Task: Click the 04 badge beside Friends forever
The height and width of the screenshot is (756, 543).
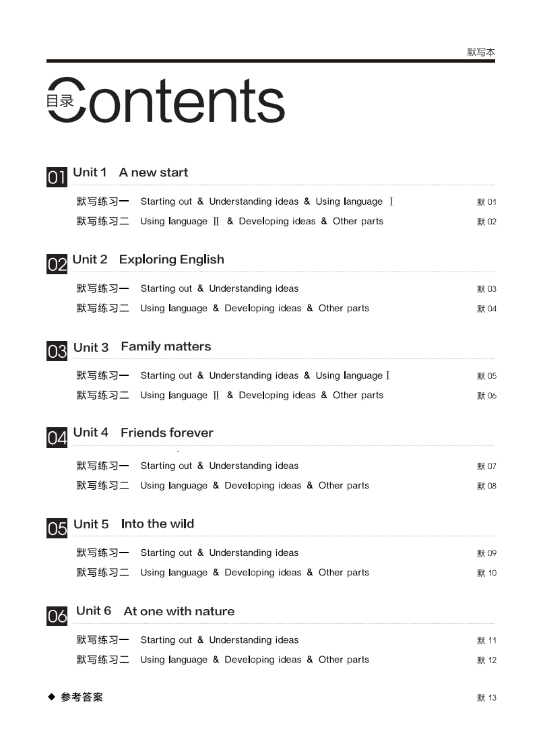Action: (57, 438)
